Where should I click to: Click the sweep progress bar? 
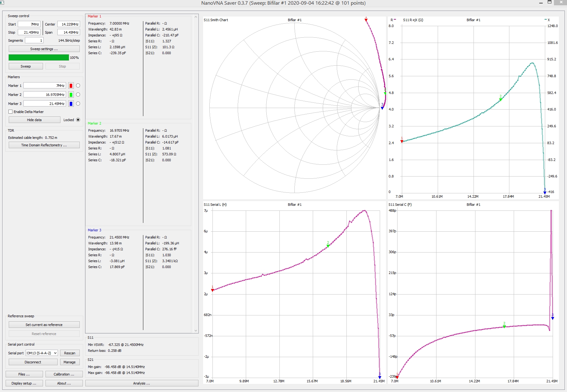tap(39, 58)
